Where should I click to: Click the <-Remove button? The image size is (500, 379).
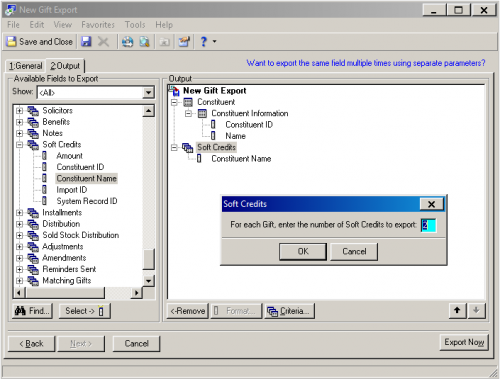coord(188,311)
